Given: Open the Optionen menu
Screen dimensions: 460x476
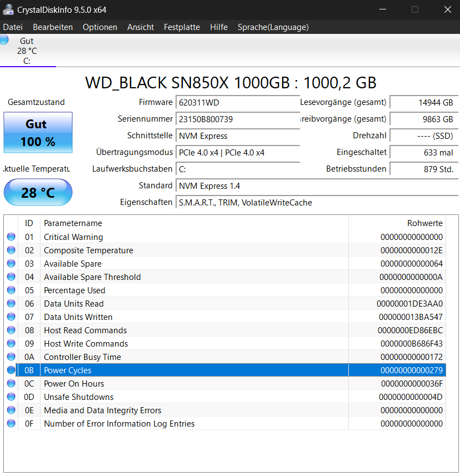Looking at the screenshot, I should point(100,27).
